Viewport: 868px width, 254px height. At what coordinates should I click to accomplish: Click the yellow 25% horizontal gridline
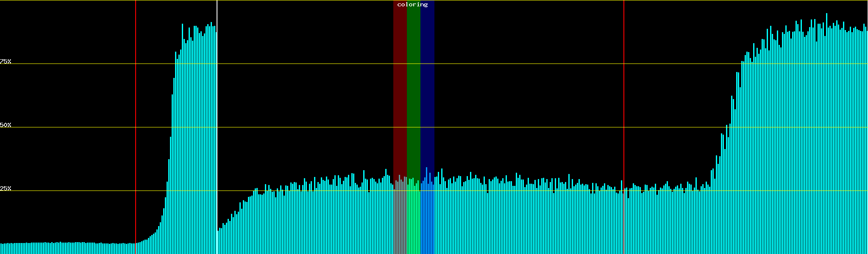(509, 191)
